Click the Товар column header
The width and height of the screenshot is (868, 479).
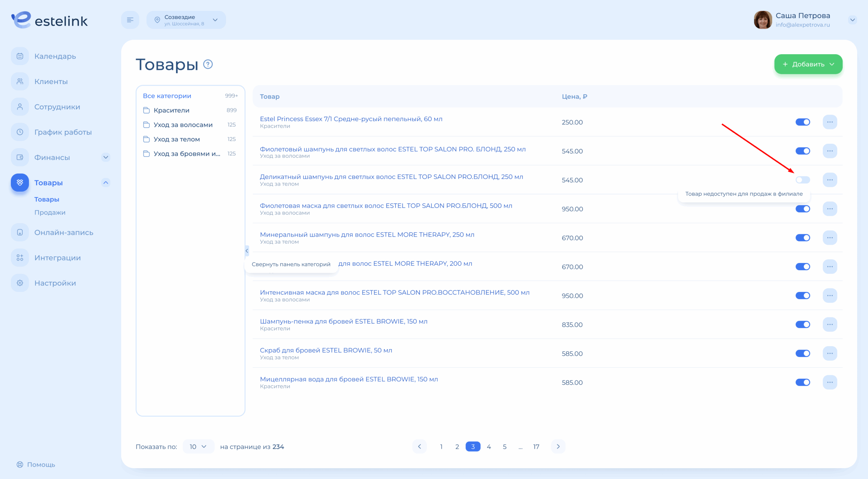click(x=270, y=97)
